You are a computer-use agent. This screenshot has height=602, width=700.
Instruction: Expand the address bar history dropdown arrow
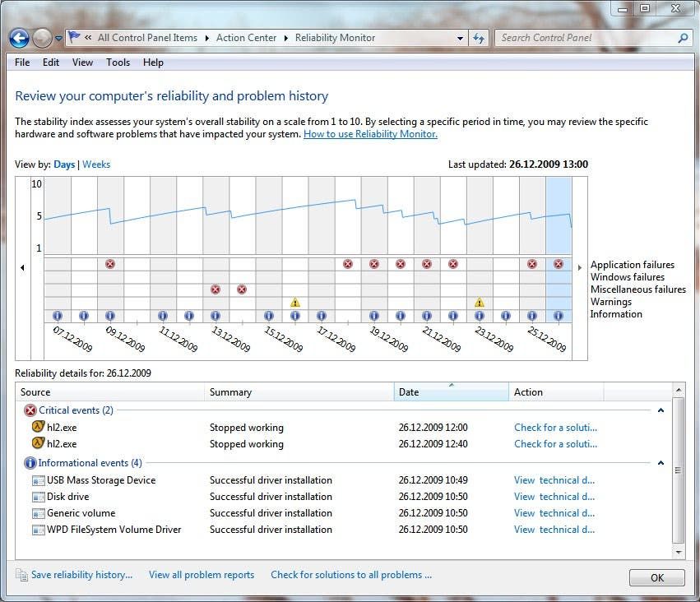tap(461, 39)
